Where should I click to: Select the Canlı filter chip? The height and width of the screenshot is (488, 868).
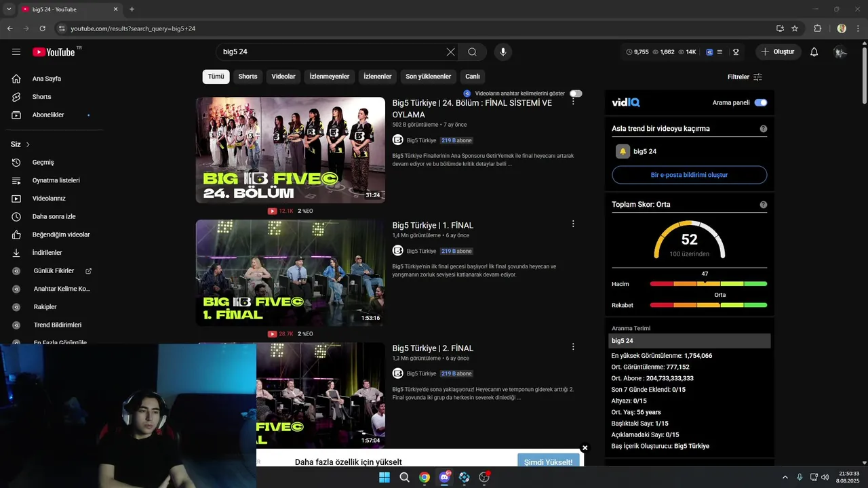tap(473, 77)
